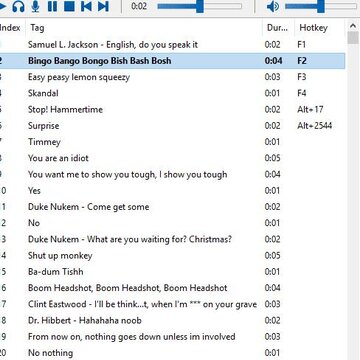360x360 pixels.
Task: Mute using the speaker volume icon
Action: pos(273,6)
